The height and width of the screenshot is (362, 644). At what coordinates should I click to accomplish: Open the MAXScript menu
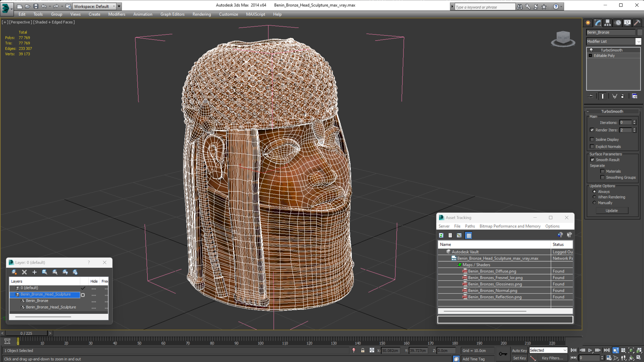(x=256, y=14)
